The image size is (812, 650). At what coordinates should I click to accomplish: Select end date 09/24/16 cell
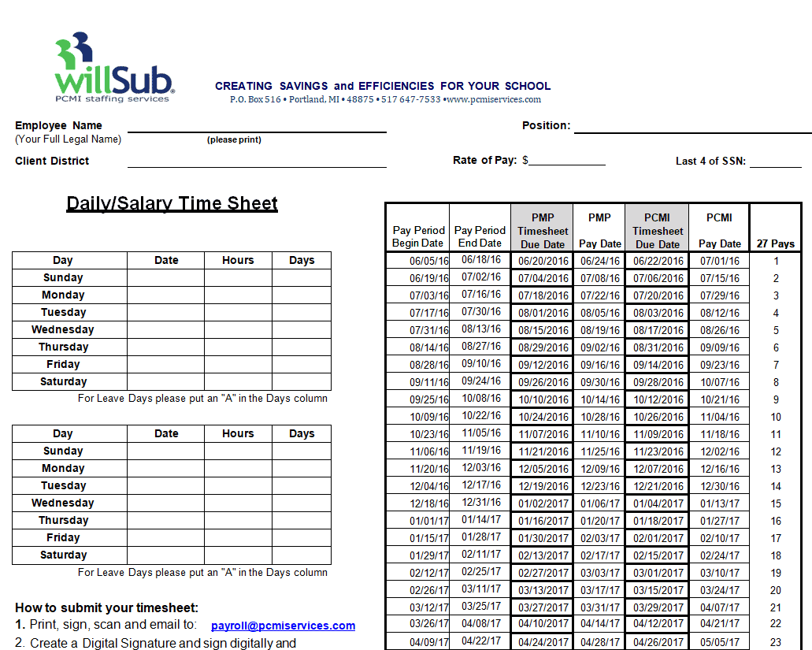pos(480,381)
